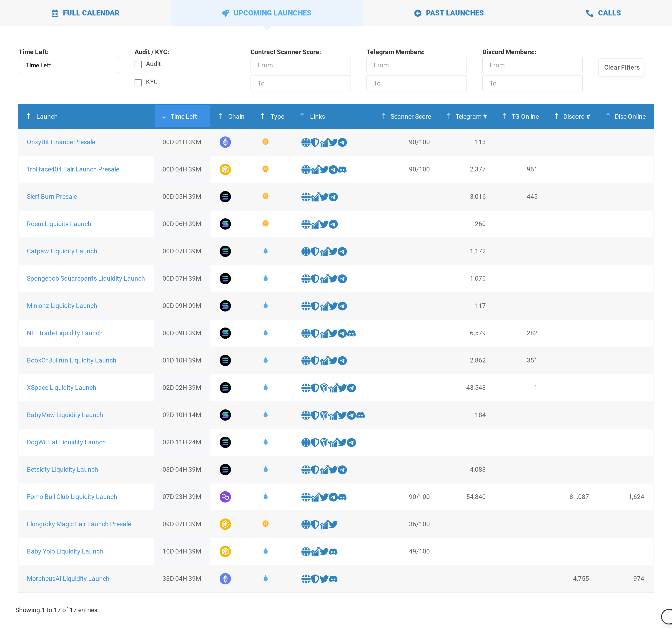Open Telegram icon for Betsloty Liquidity Launch

pyautogui.click(x=342, y=470)
